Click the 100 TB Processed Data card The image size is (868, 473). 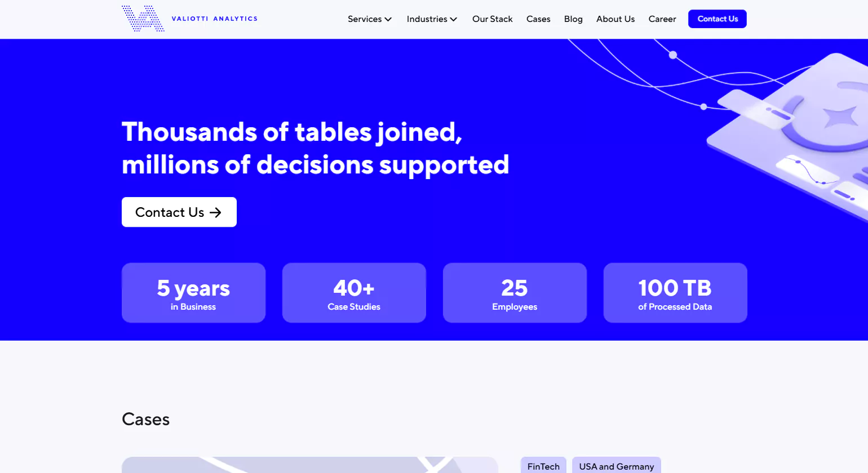point(675,293)
